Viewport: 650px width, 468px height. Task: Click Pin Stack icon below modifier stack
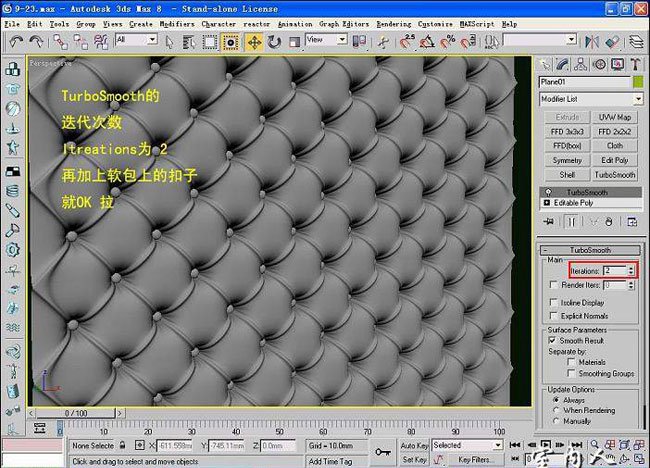pos(548,222)
